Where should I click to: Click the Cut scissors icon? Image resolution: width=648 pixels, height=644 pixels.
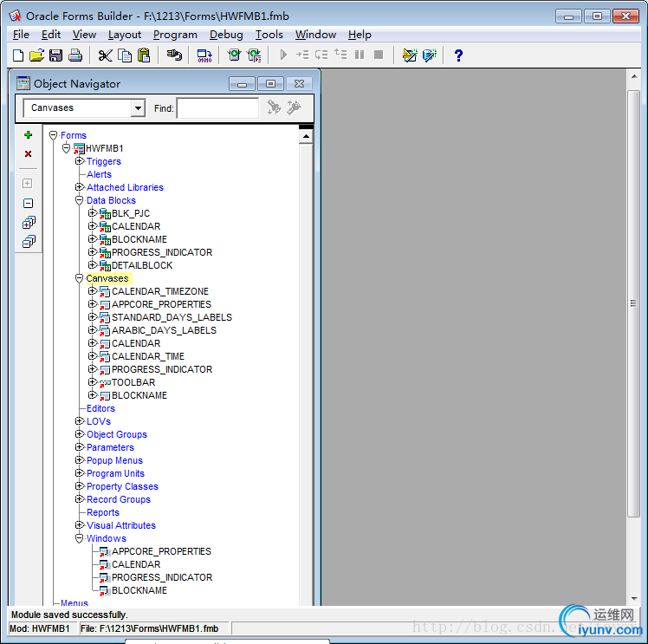[x=105, y=55]
